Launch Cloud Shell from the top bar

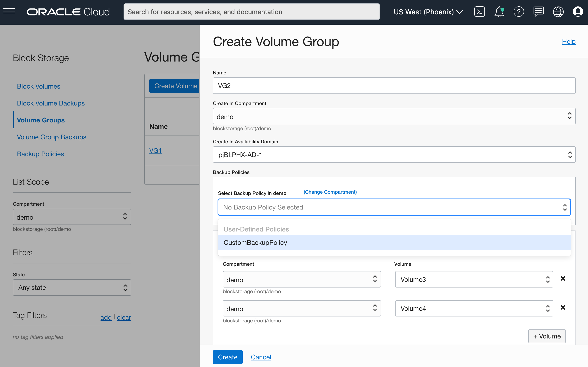tap(479, 11)
